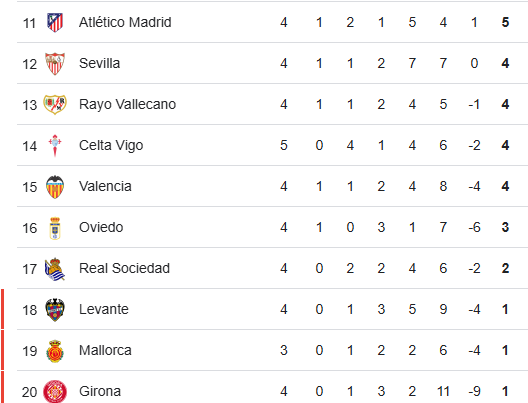This screenshot has height=403, width=528.
Task: Click the Rayo Vallecano crest icon
Action: coord(55,104)
